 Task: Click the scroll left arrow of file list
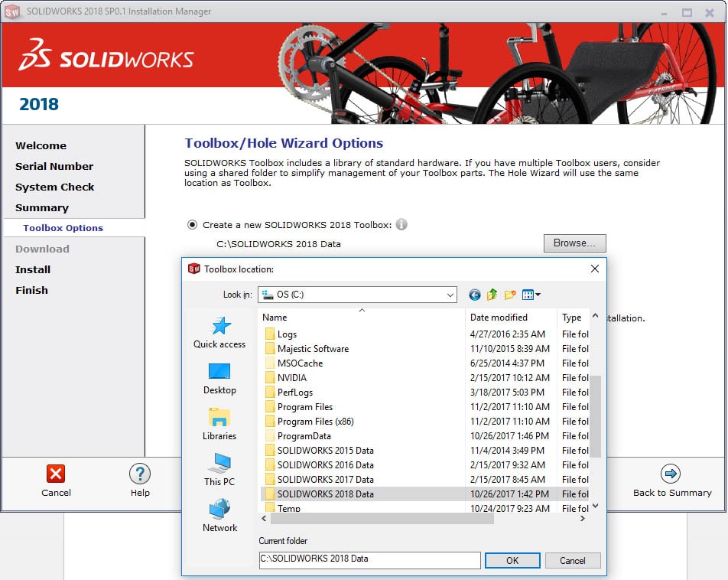(264, 519)
